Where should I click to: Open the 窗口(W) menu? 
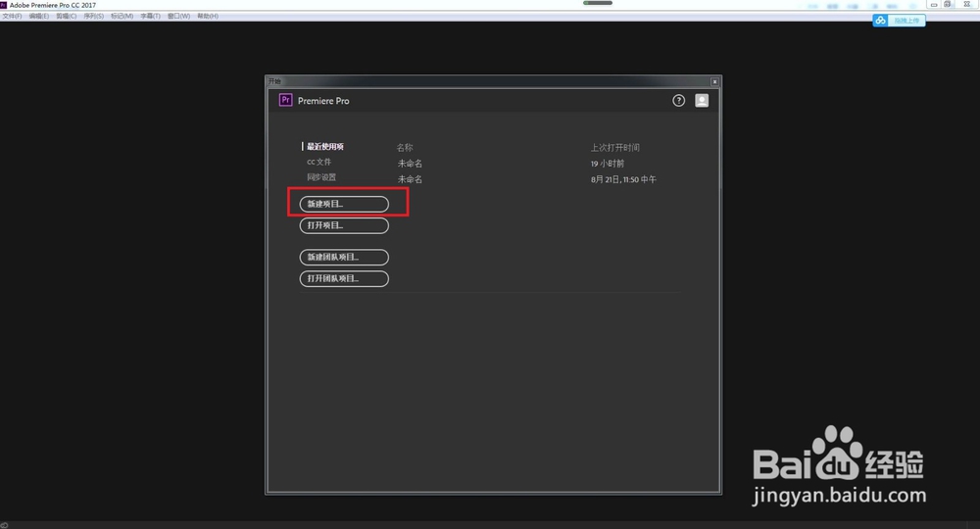(x=178, y=17)
